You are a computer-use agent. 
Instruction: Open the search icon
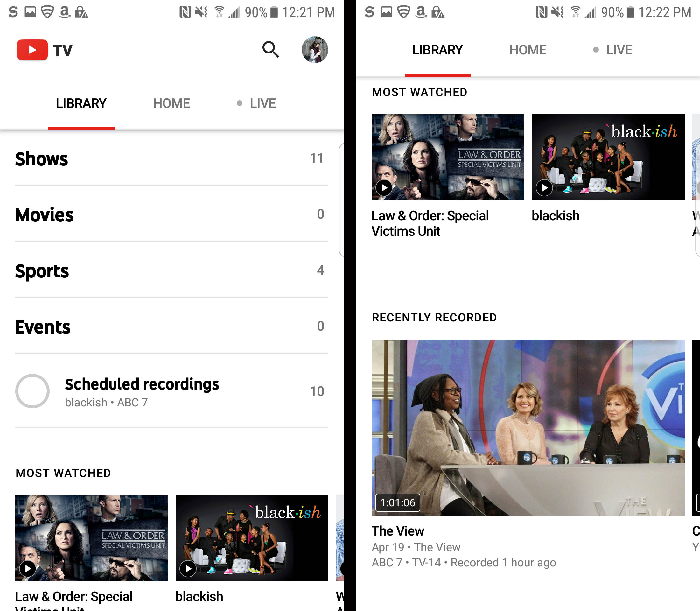coord(270,50)
